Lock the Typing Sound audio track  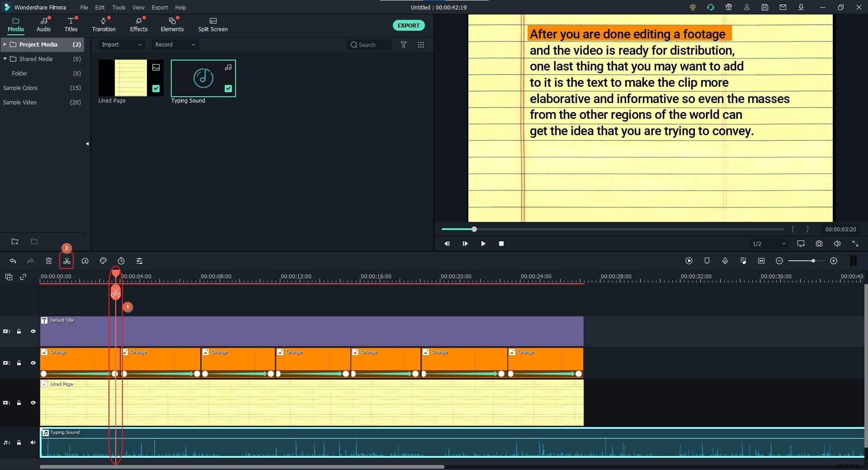[19, 443]
